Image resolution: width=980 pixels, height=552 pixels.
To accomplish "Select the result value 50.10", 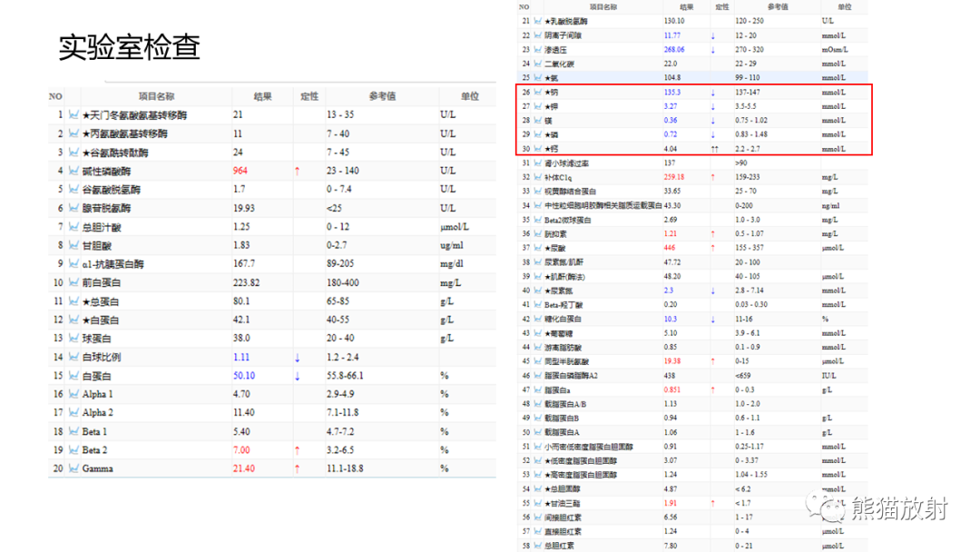I will pos(244,376).
